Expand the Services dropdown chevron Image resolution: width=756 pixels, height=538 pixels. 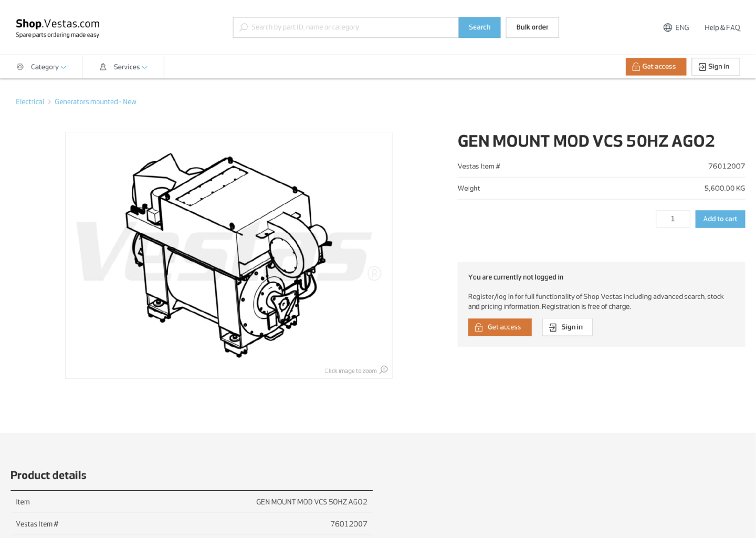(x=144, y=67)
